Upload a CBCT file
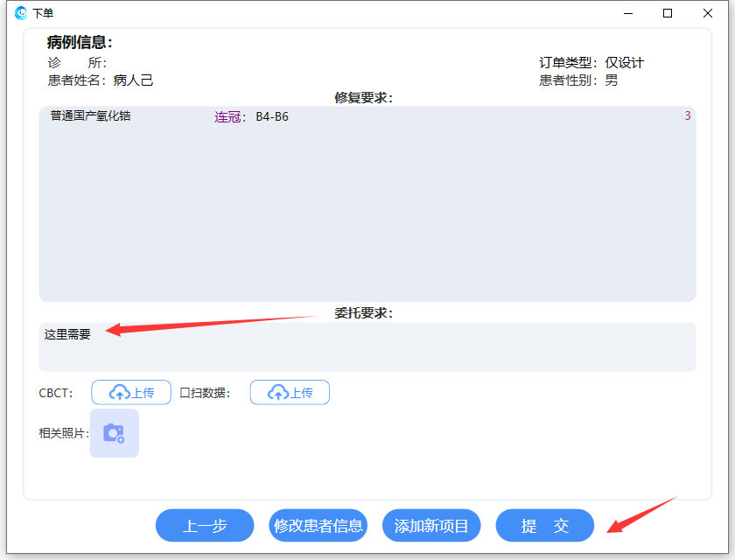The image size is (735, 560). (x=131, y=393)
